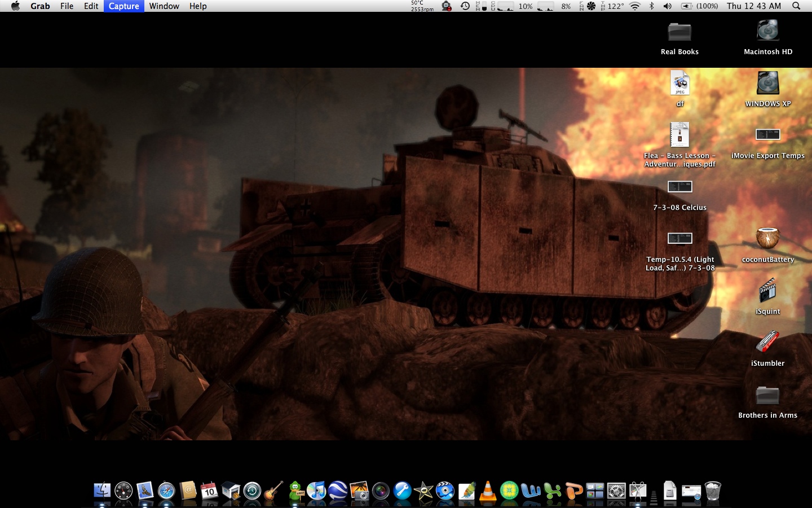The image size is (812, 508).
Task: Select the Macintosh HD drive icon
Action: point(768,38)
